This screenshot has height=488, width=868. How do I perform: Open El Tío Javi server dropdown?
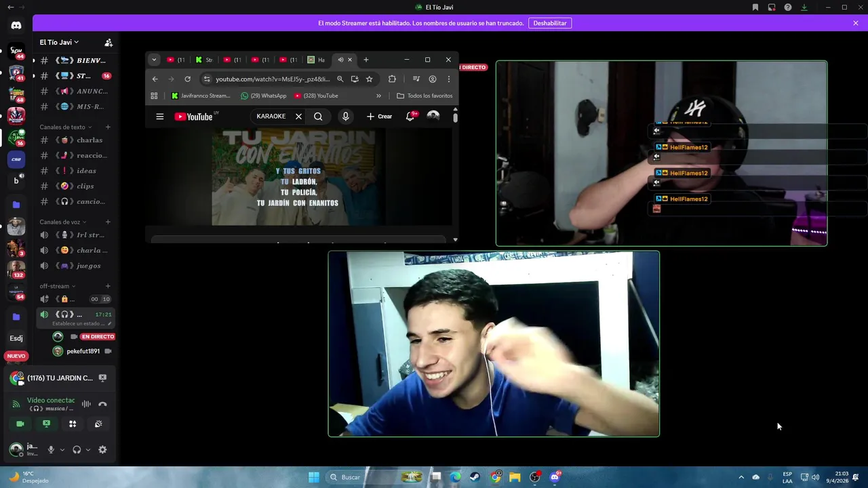[59, 42]
